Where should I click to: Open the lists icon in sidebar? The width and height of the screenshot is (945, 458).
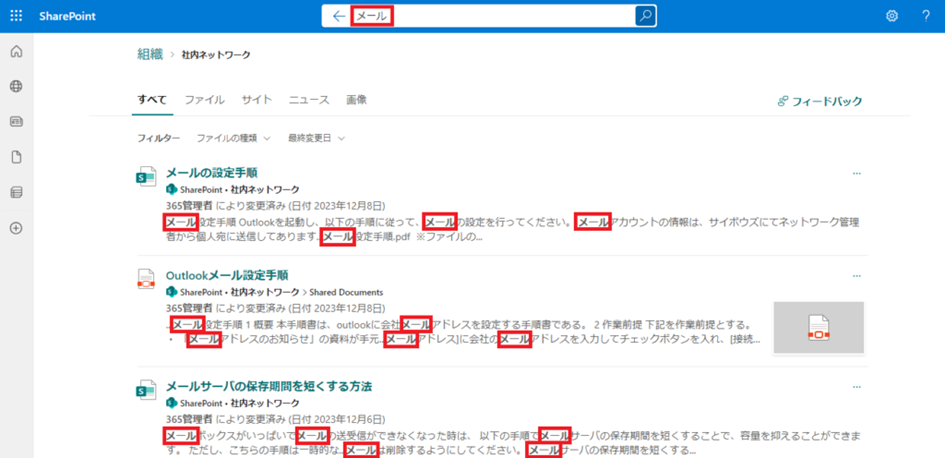(x=16, y=192)
